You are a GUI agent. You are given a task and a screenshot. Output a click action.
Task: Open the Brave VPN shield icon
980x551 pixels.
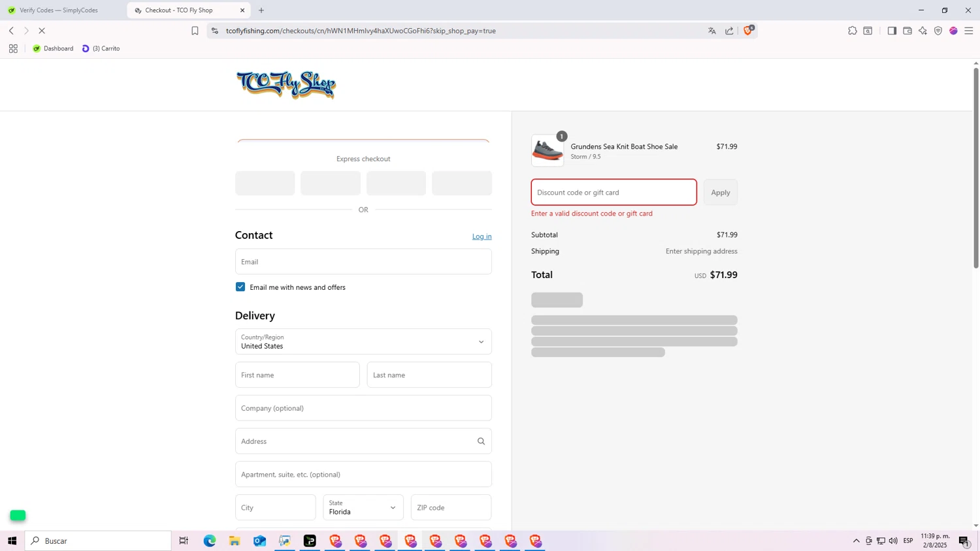938,31
